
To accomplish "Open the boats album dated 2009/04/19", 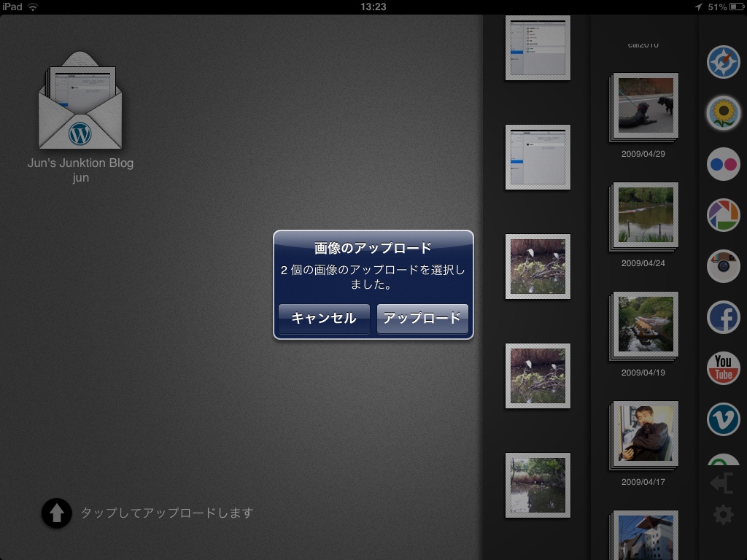I will pos(643,326).
